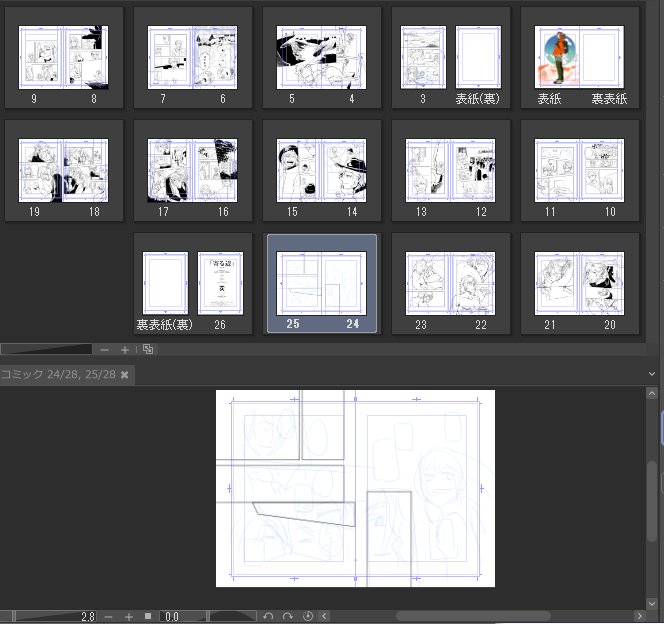Click the page manager thumbnail size slider
Screen dimensions: 664x624
click(x=46, y=349)
